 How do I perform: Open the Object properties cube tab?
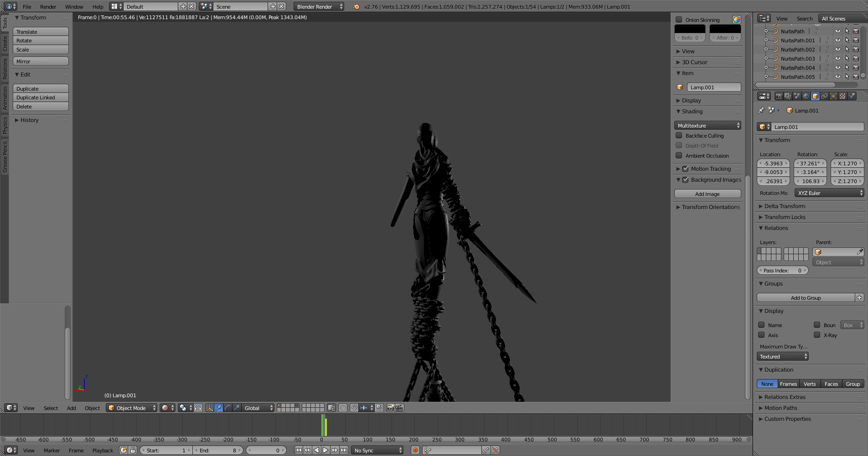tap(815, 96)
